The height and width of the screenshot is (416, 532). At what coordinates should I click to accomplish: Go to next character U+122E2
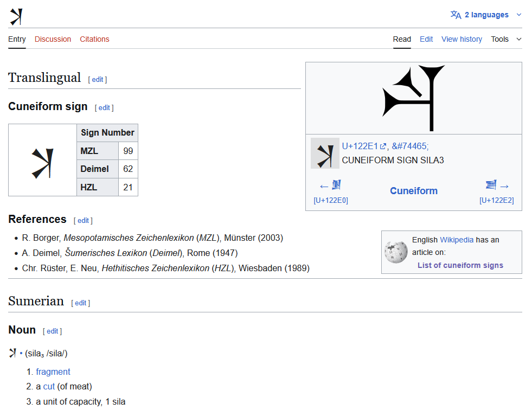(x=497, y=191)
